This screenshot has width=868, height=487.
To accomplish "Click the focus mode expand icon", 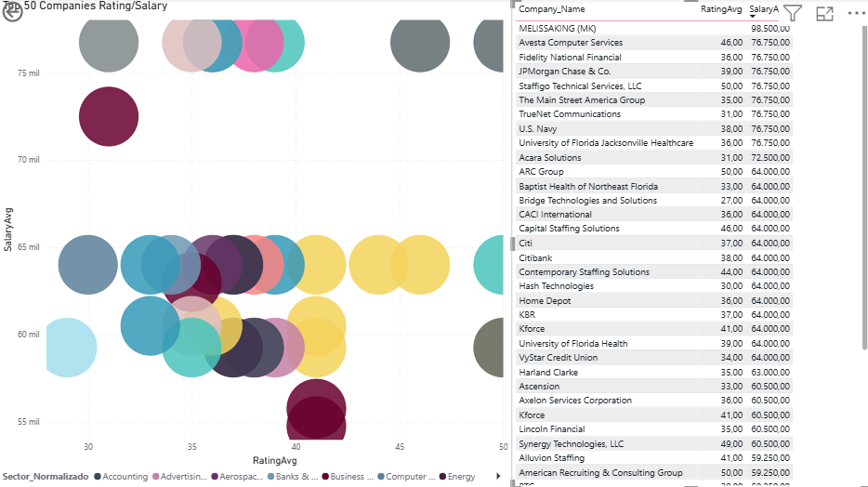I will [x=824, y=13].
